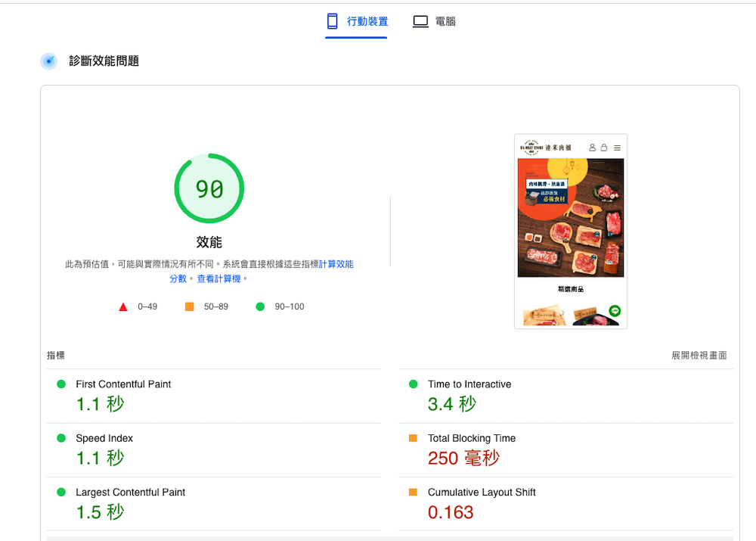Click the 3.4 秒 interactive time value
The image size is (756, 541).
click(x=452, y=404)
